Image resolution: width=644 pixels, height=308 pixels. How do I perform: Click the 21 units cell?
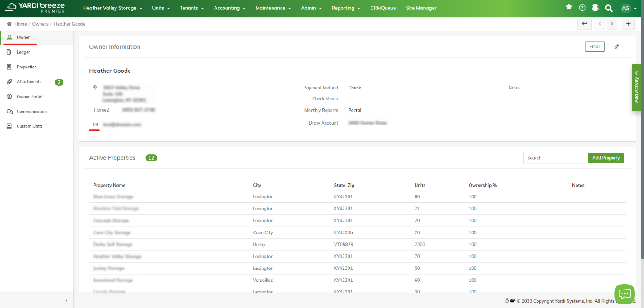coord(417,209)
